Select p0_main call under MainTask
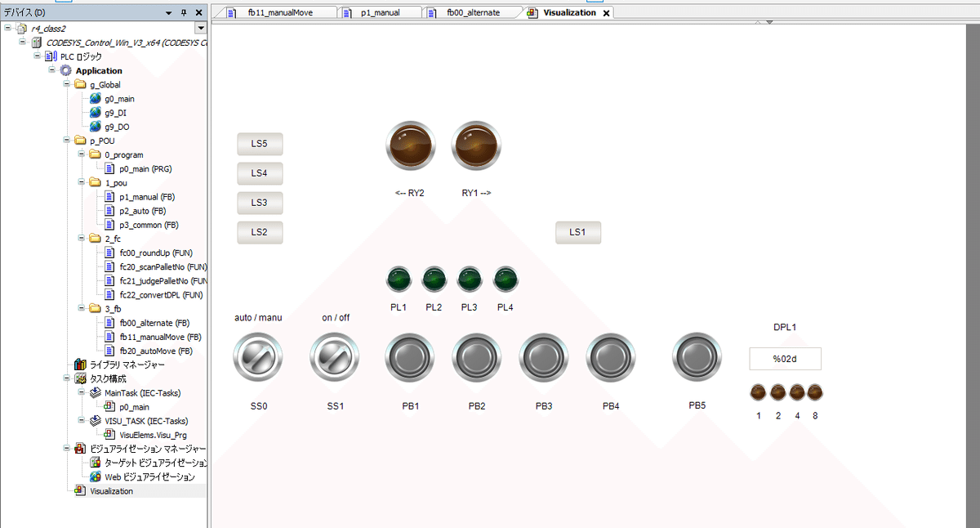This screenshot has height=528, width=980. coord(134,406)
